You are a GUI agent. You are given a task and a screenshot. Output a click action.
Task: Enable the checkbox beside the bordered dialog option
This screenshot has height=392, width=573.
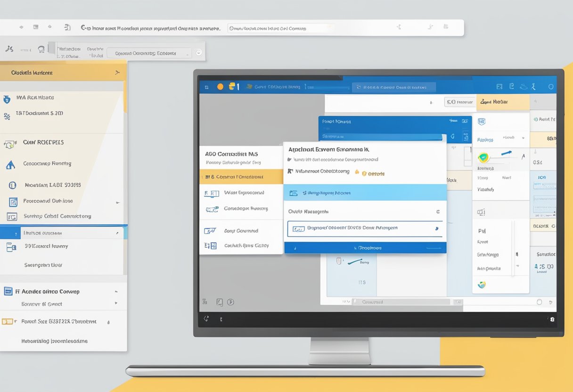pyautogui.click(x=298, y=228)
